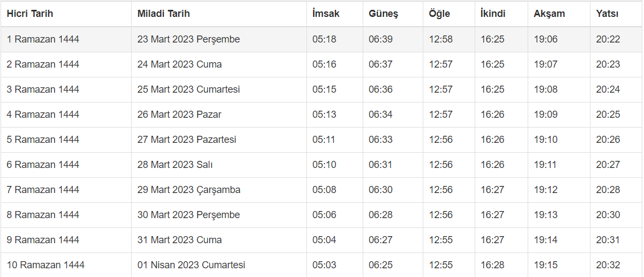Screen dimensions: 644x277
Task: Select İmsak time 05:15 for 25 Mart
Action: (x=324, y=89)
